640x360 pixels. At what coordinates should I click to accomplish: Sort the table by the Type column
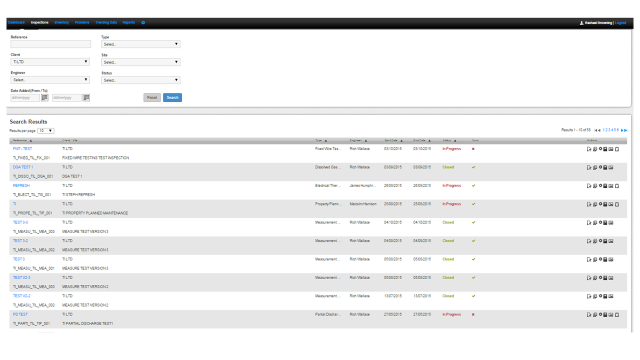(x=321, y=140)
